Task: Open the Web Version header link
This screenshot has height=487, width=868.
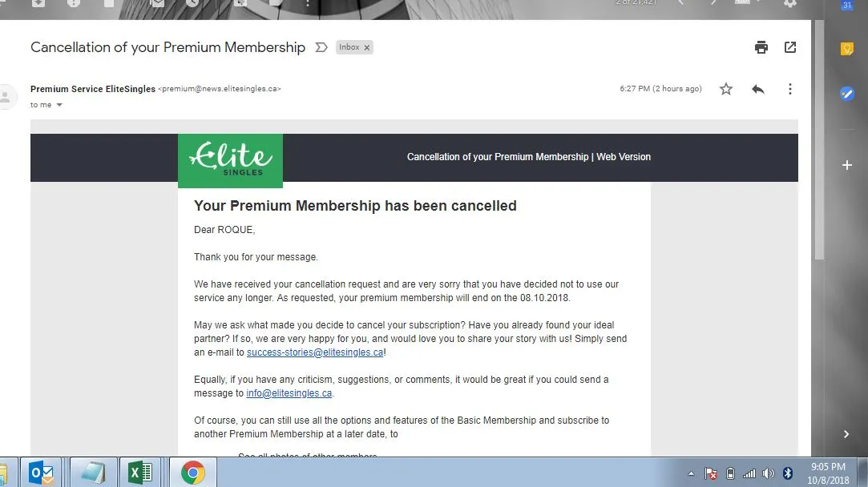Action: 624,157
